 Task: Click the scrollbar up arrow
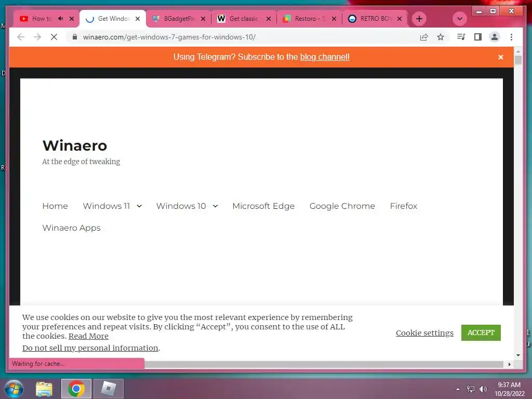(x=518, y=51)
